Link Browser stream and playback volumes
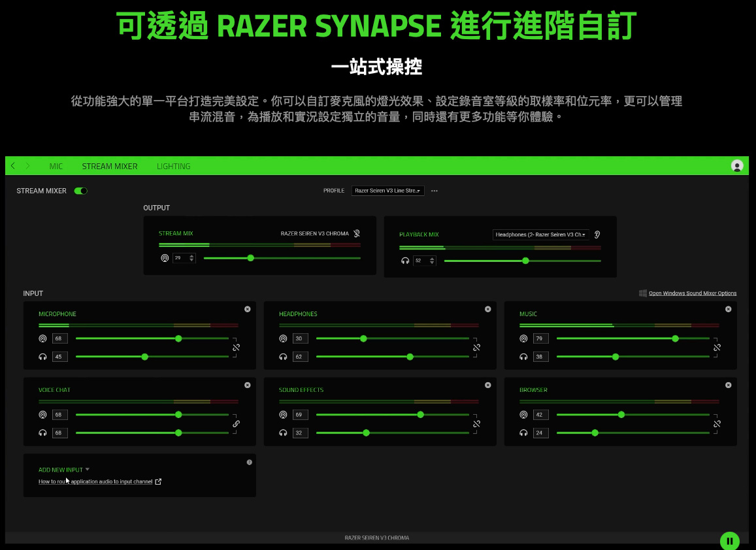This screenshot has height=550, width=756. click(717, 424)
